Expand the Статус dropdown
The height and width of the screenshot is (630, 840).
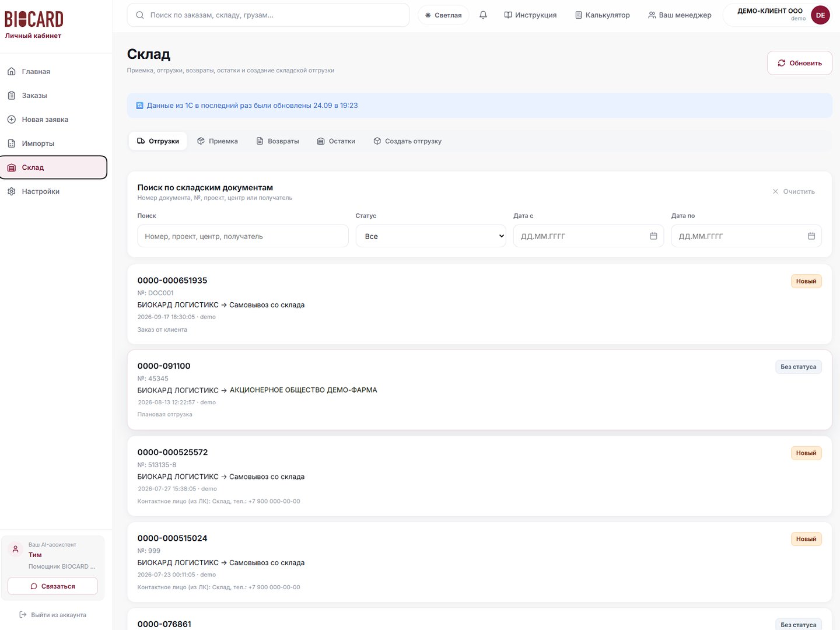point(431,236)
